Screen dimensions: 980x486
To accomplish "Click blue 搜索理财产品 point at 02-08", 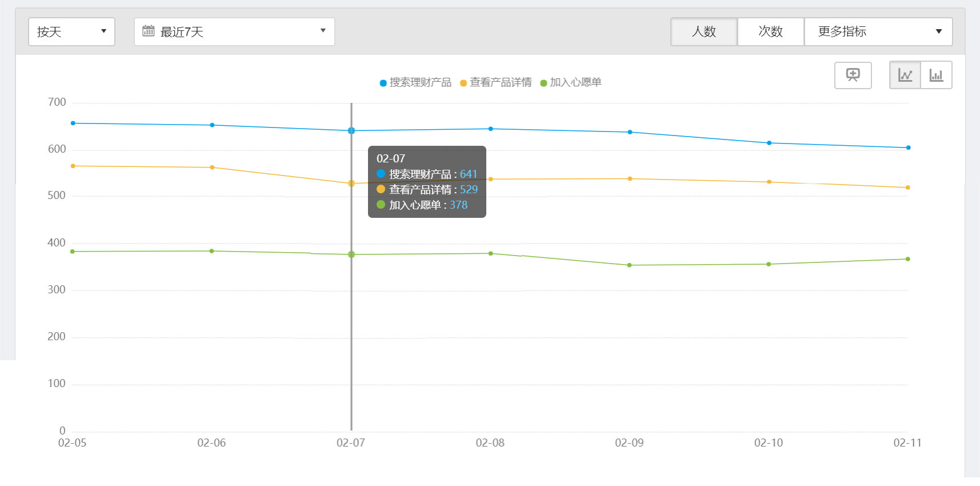I will [x=491, y=129].
